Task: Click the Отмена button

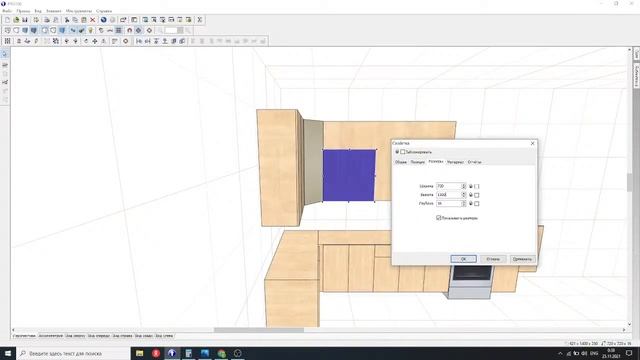Action: (493, 259)
